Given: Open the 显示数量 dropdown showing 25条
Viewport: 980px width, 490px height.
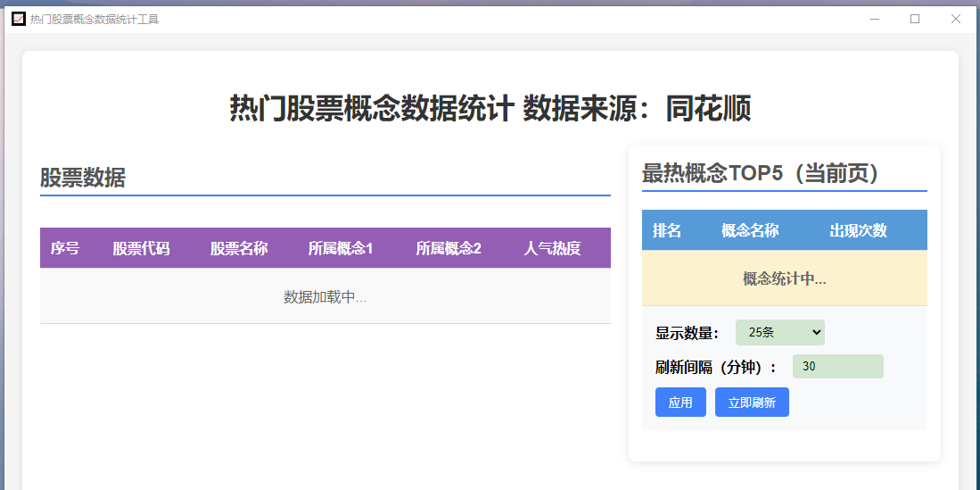Looking at the screenshot, I should tap(779, 332).
